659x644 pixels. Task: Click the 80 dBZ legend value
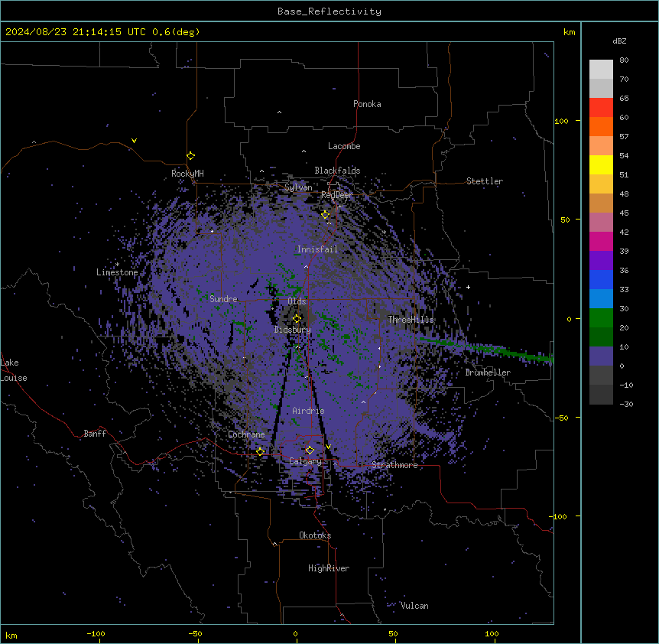[x=624, y=60]
